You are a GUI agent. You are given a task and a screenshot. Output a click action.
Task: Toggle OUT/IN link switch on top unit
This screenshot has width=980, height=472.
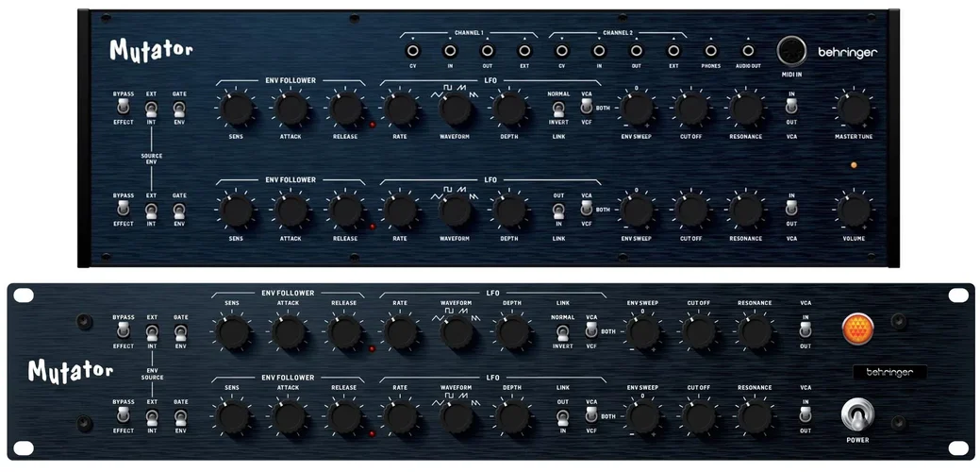pyautogui.click(x=558, y=210)
